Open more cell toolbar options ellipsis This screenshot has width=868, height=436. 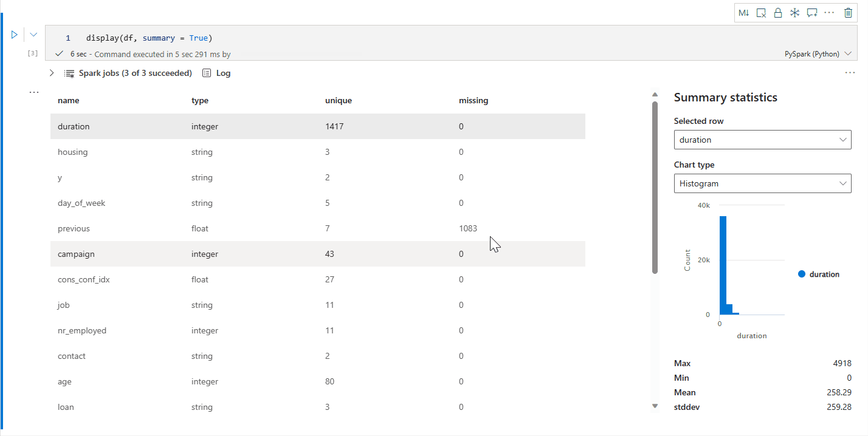829,13
